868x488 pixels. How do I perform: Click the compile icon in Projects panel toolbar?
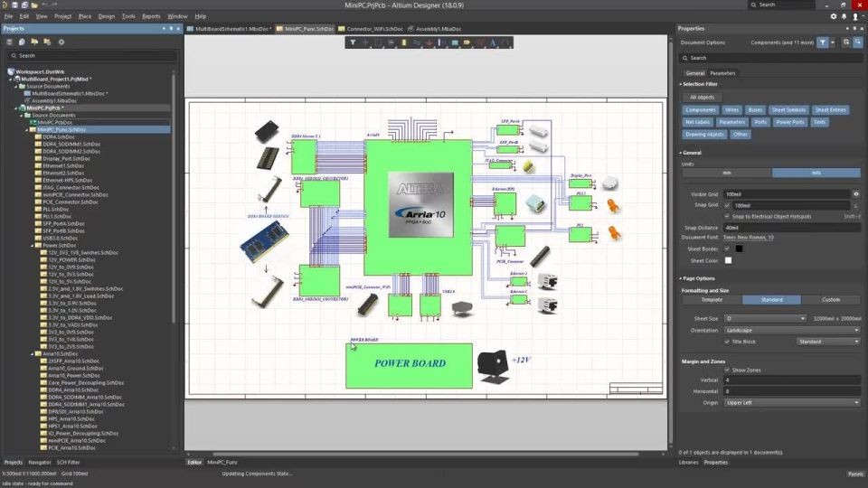[x=22, y=42]
